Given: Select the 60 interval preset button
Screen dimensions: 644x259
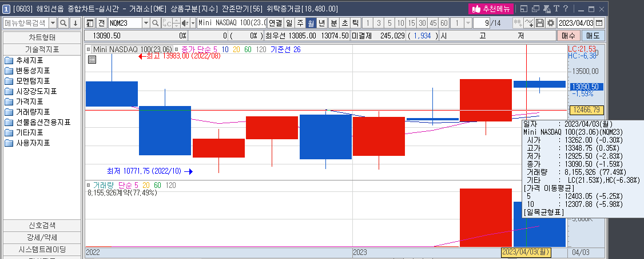Looking at the screenshot, I should point(444,23).
